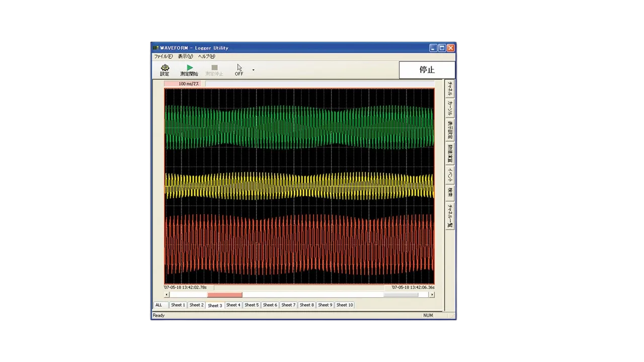This screenshot has height=362, width=644.
Task: Expand the イベント side panel
Action: pyautogui.click(x=450, y=175)
